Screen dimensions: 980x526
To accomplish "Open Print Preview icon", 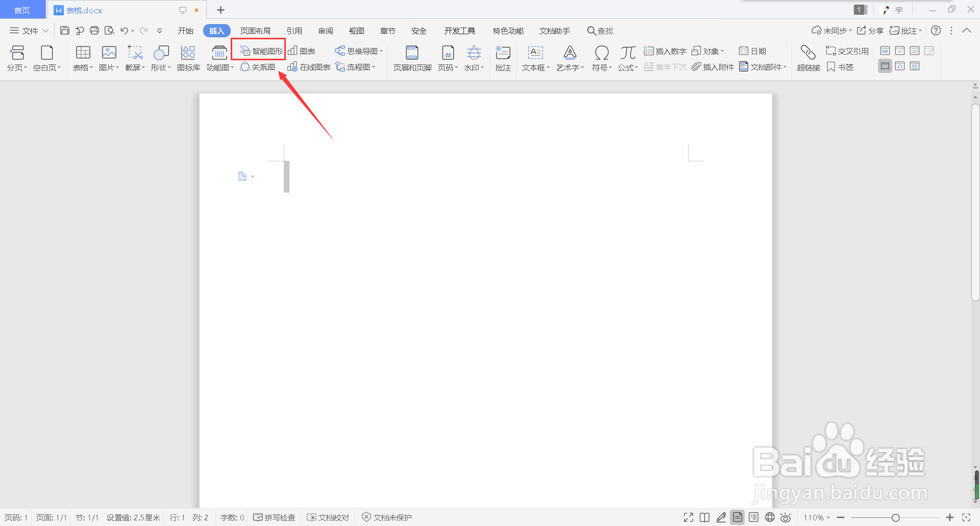I will pos(109,31).
